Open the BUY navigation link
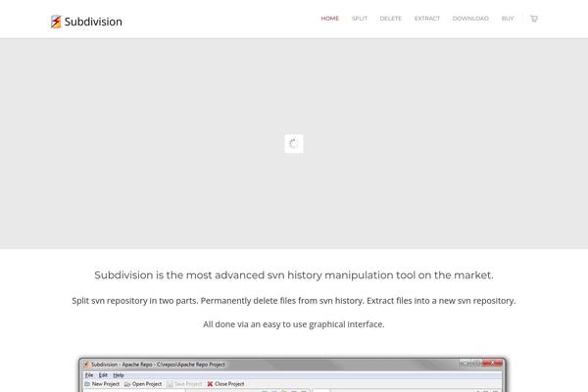 [508, 19]
